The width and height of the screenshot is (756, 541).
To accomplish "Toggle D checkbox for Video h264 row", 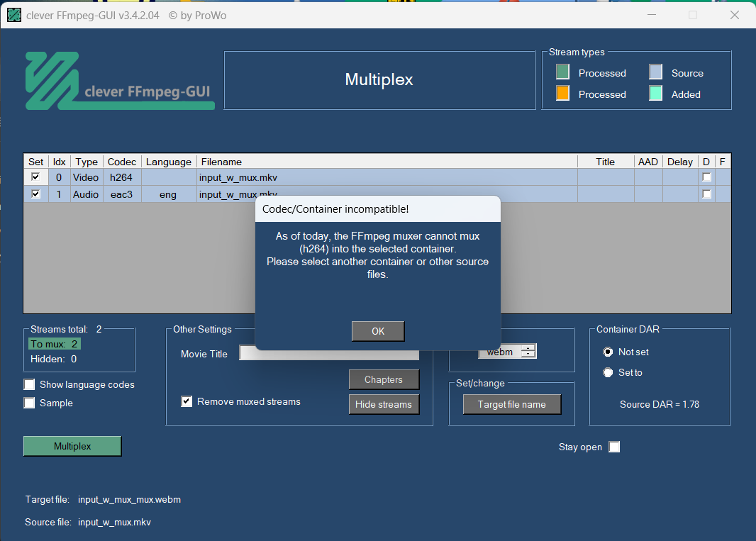I will point(707,177).
